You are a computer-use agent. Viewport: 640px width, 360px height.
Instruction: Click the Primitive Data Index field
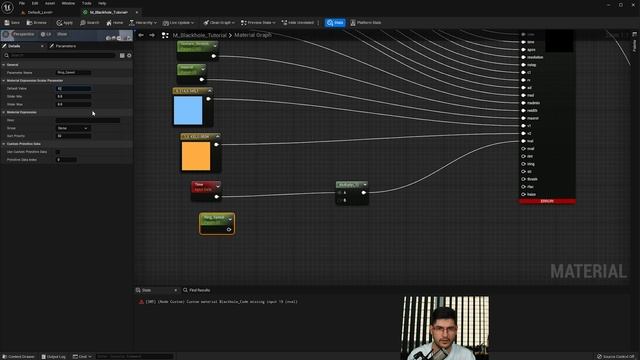click(66, 160)
